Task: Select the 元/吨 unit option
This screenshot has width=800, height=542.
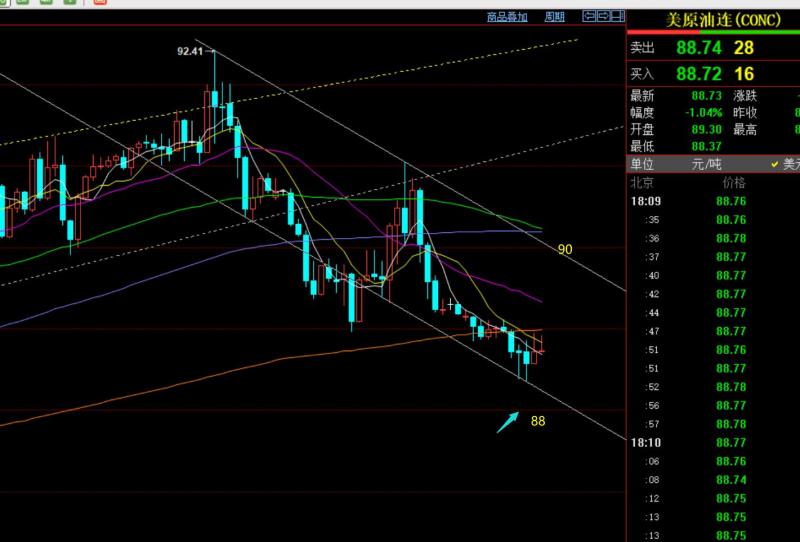Action: pyautogui.click(x=707, y=164)
